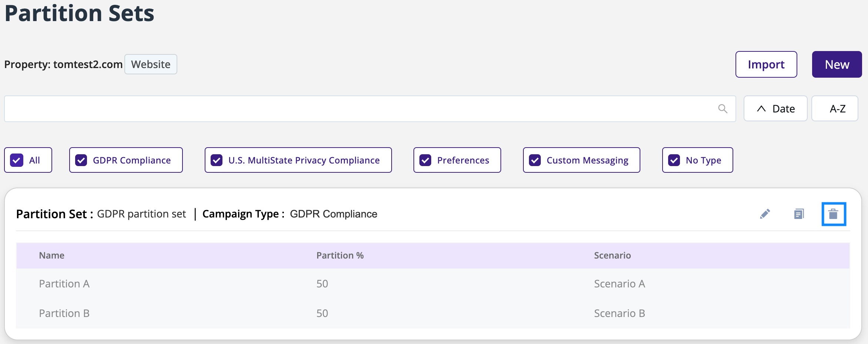
Task: Delete the GDPR partition set with trash icon
Action: [x=834, y=214]
